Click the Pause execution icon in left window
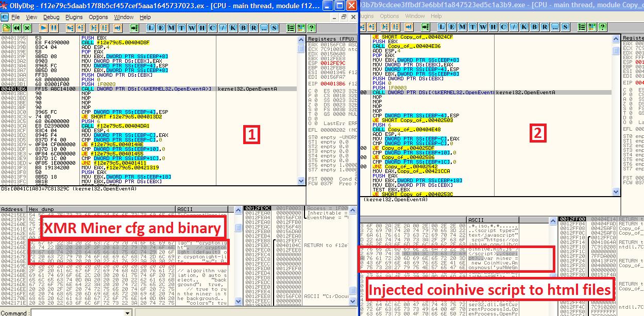Screen dimensions: 644x316 (54, 27)
